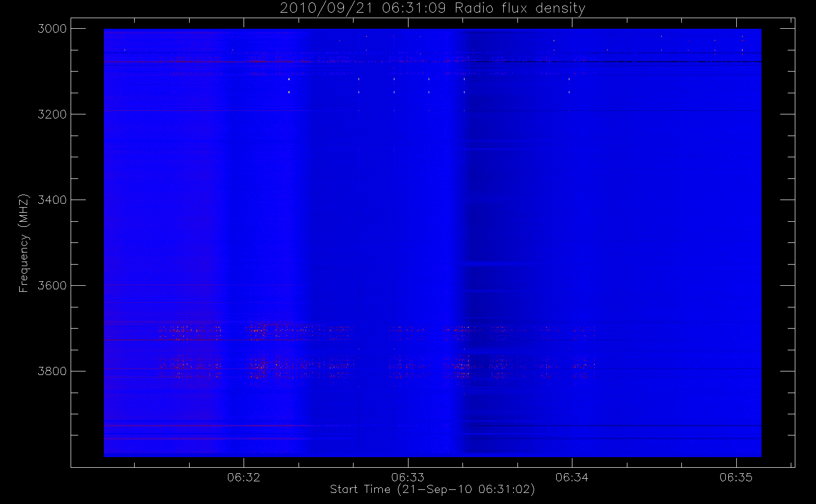Click the plot title '2010/09/21 06:31:09 Radio flux density'
Image resolution: width=816 pixels, height=504 pixels.
pyautogui.click(x=433, y=9)
